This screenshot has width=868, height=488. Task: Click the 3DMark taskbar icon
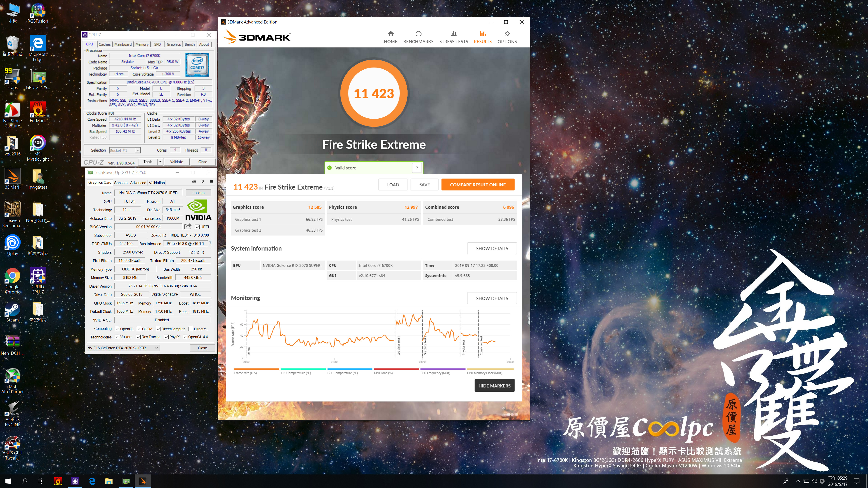coord(143,481)
